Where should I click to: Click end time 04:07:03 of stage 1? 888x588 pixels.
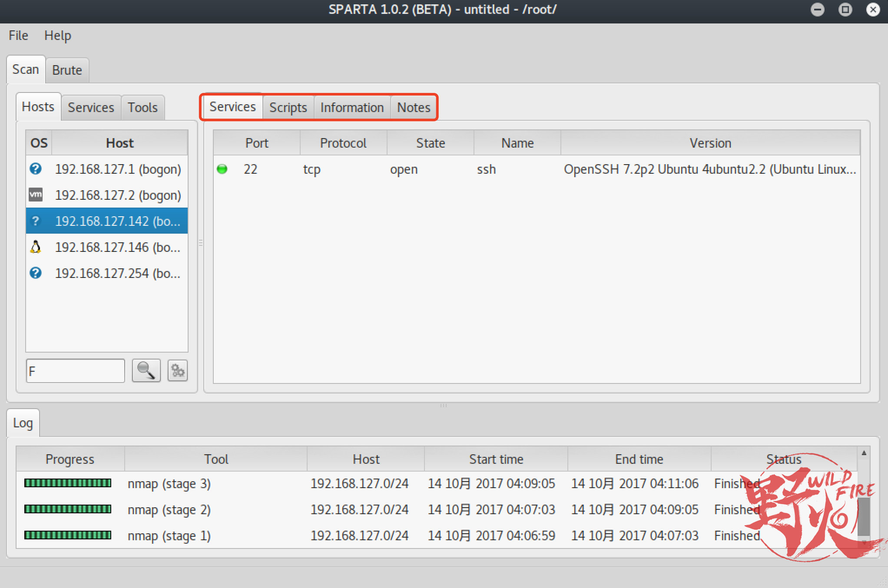pyautogui.click(x=634, y=535)
